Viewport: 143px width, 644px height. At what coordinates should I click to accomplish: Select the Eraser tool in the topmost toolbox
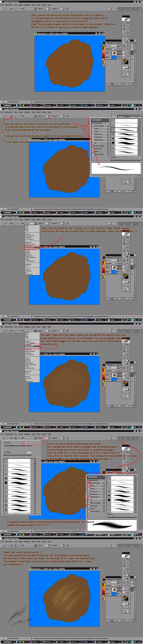click(x=124, y=39)
